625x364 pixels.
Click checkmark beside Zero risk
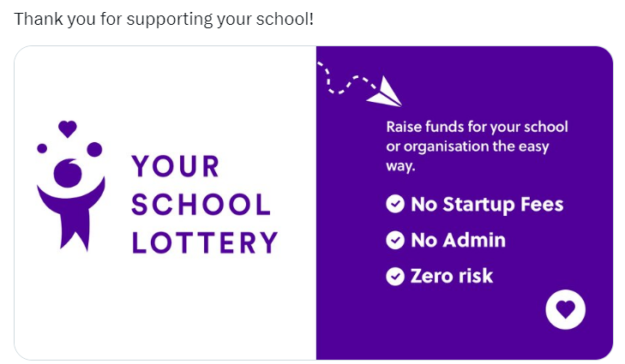pos(395,276)
